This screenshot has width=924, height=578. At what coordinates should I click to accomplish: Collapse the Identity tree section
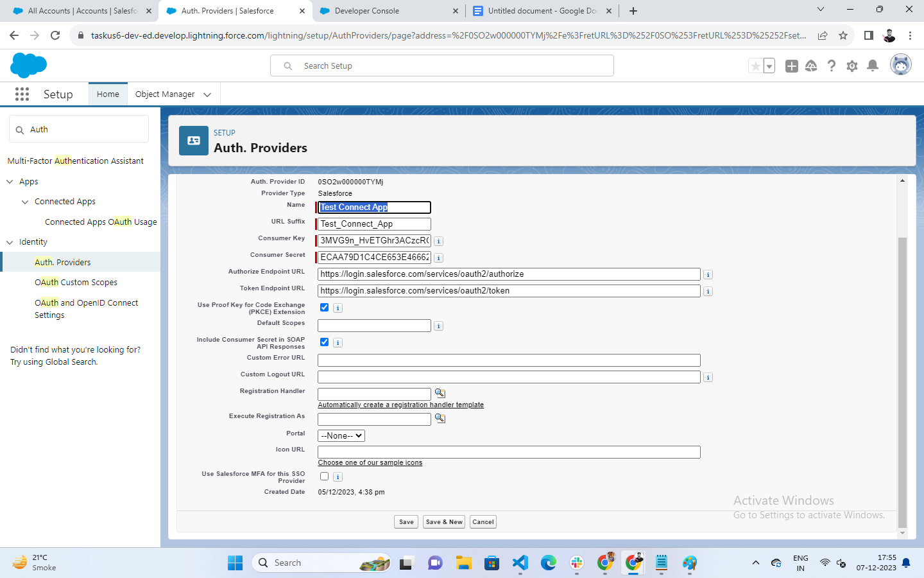click(x=10, y=242)
